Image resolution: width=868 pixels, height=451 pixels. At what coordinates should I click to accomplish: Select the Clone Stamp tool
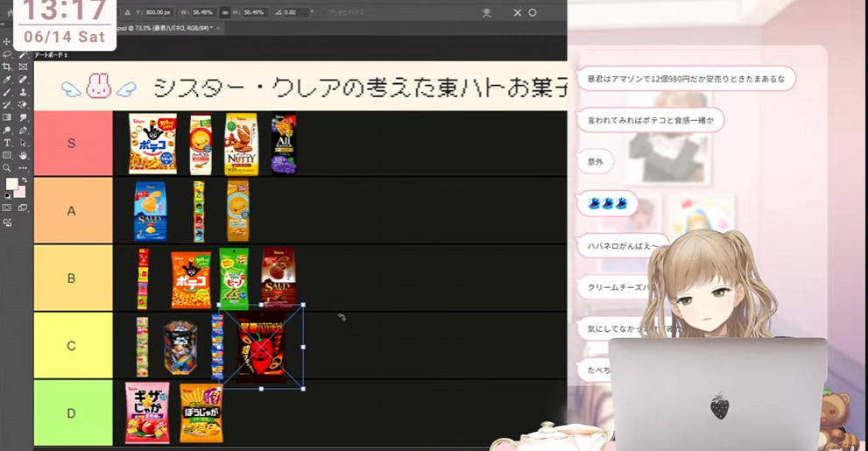(x=23, y=93)
